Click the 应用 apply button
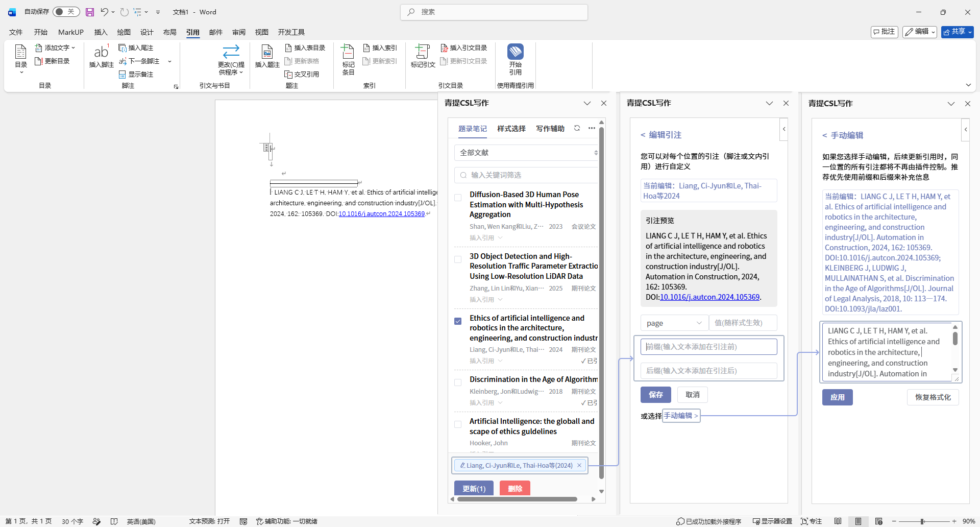 point(838,397)
